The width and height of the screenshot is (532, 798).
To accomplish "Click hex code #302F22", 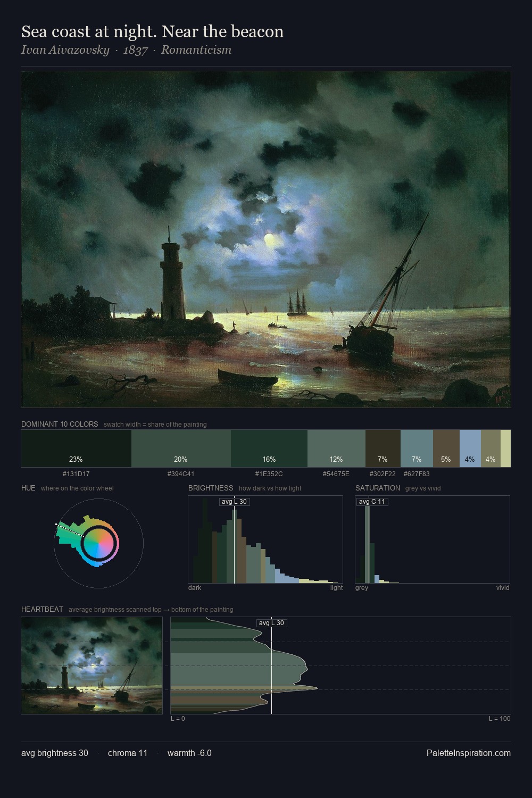I will pyautogui.click(x=383, y=473).
